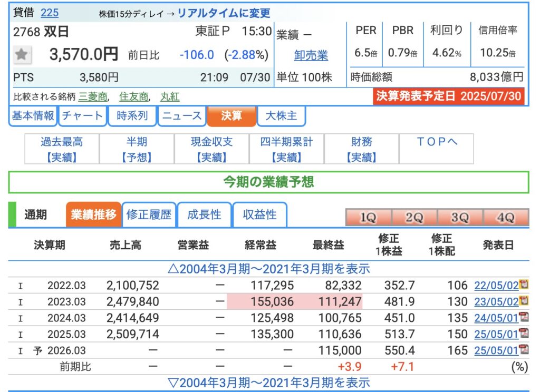The height and width of the screenshot is (392, 540).
Task: Jump to 四半期累計【実績】 section
Action: coord(286,149)
